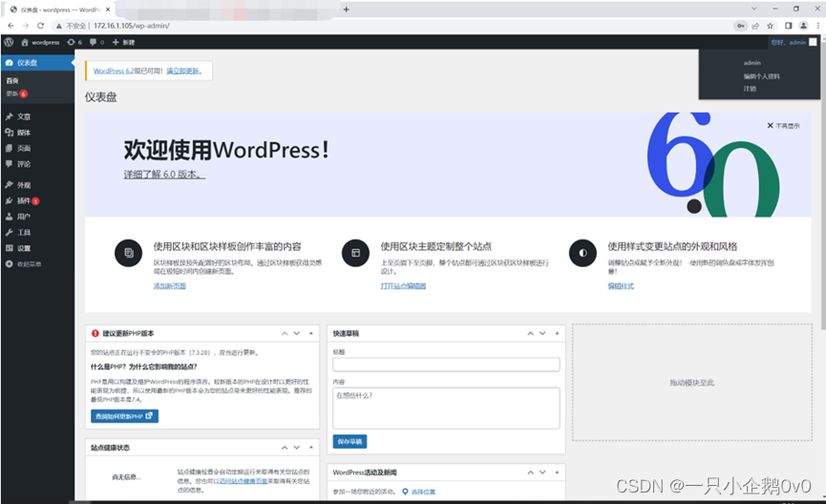Open new browser tab plus button
Screen dimensions: 826x504
346,10
